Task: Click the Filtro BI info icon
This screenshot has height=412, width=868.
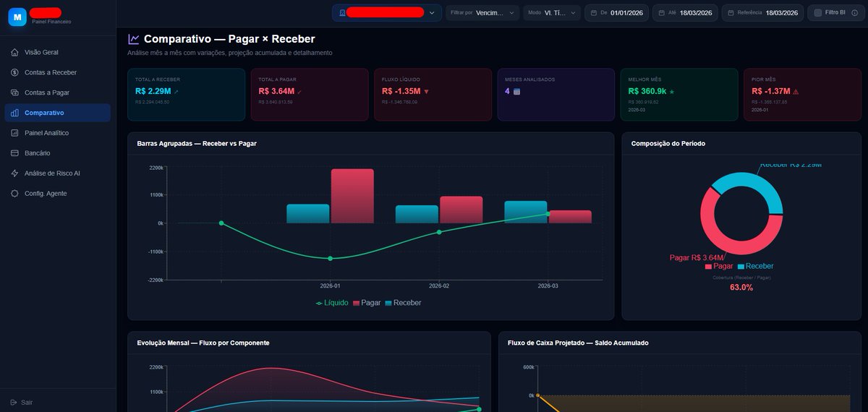Action: coord(854,12)
